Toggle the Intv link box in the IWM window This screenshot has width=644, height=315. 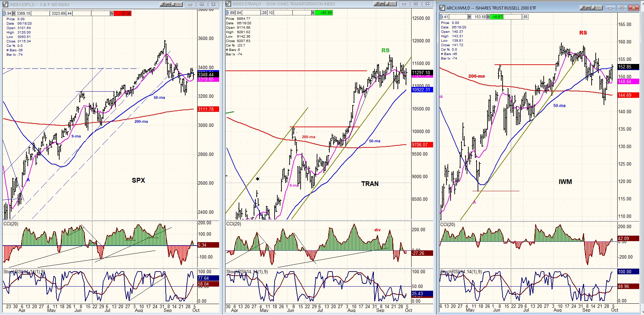click(x=597, y=8)
